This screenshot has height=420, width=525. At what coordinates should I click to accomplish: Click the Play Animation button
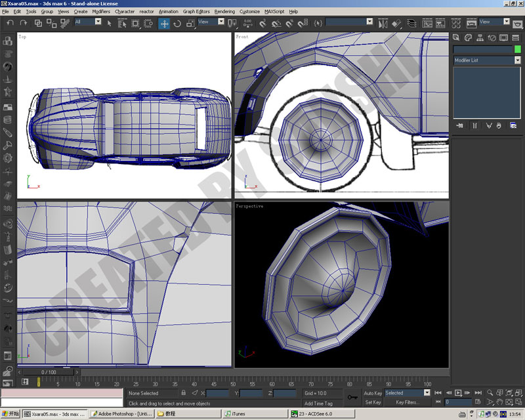point(458,392)
